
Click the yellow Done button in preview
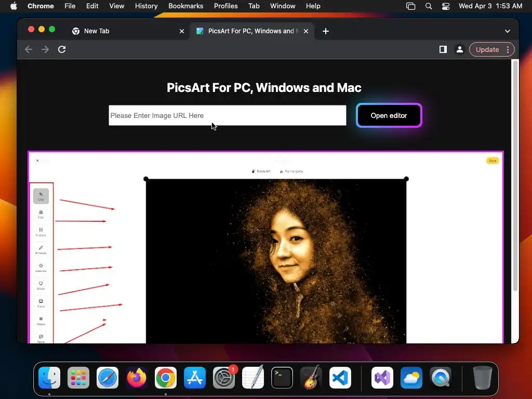(x=493, y=161)
